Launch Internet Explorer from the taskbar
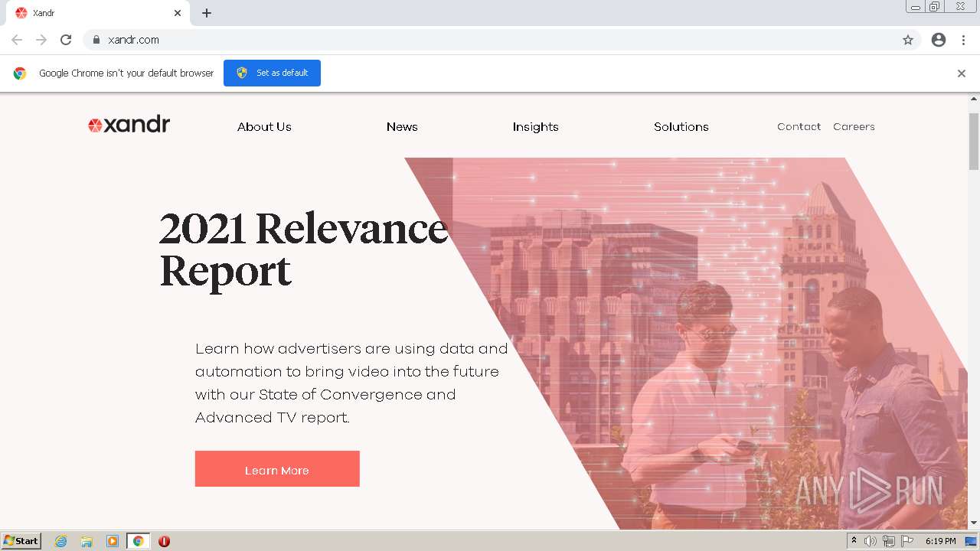The width and height of the screenshot is (980, 551). tap(61, 541)
